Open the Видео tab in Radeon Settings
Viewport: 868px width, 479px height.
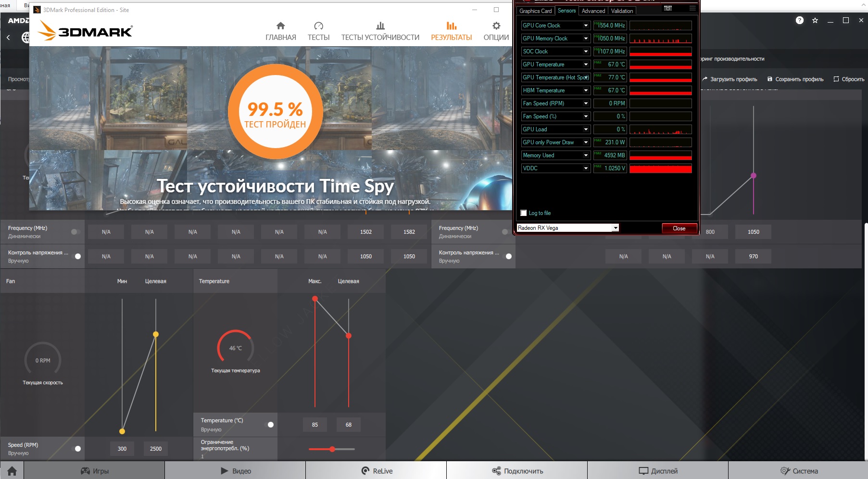pos(235,471)
